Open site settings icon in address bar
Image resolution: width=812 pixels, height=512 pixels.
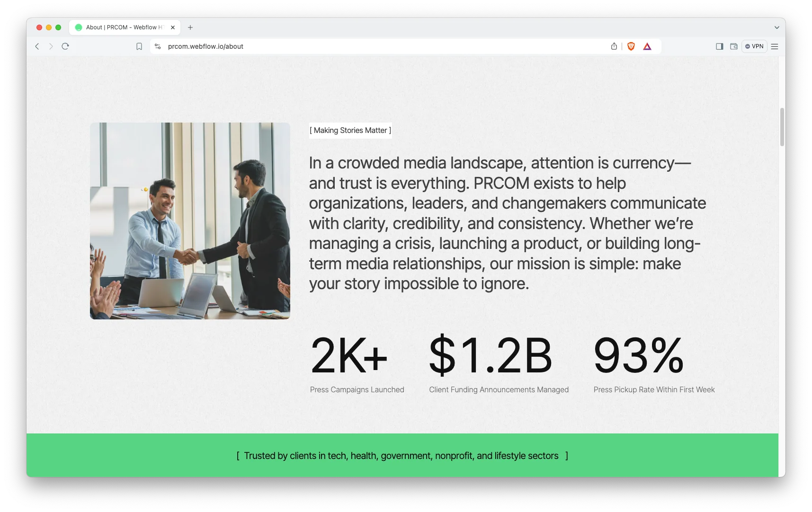click(158, 46)
